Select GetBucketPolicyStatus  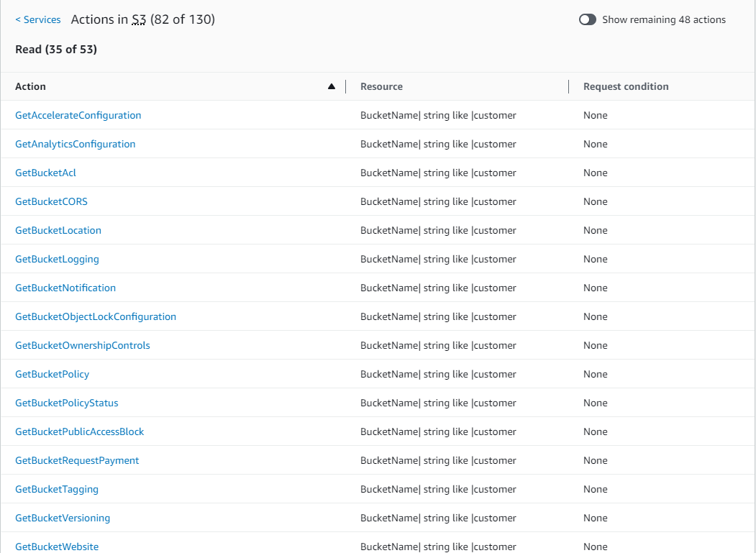(66, 403)
